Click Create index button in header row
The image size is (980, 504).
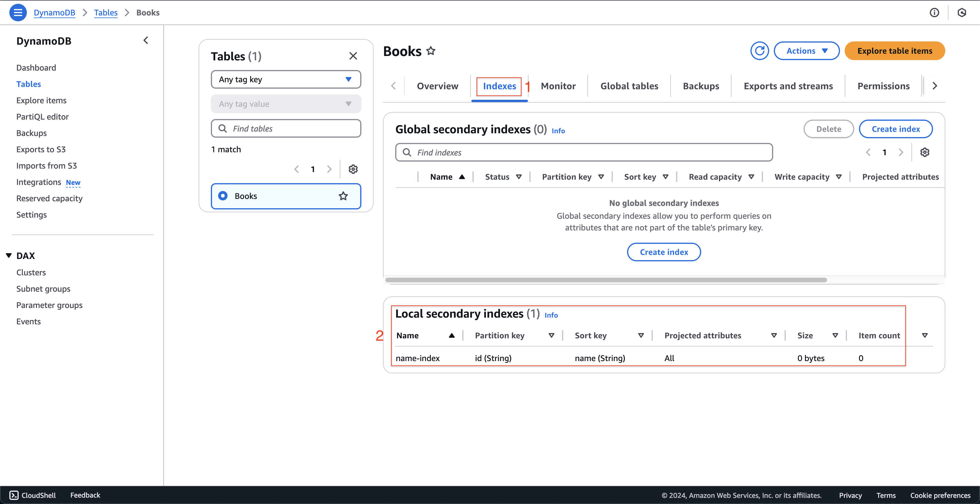tap(895, 129)
